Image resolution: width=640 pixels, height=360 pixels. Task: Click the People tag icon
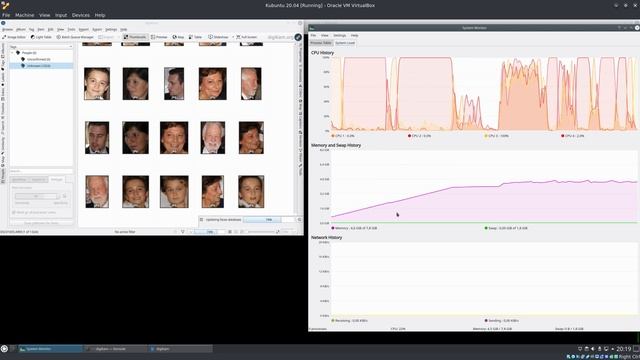pos(18,53)
